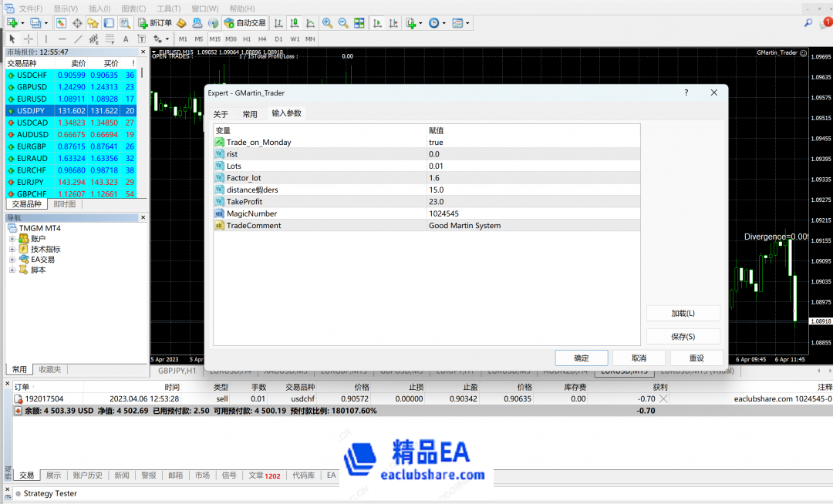Toggle the chart shift button
This screenshot has height=504, width=833.
tap(393, 23)
